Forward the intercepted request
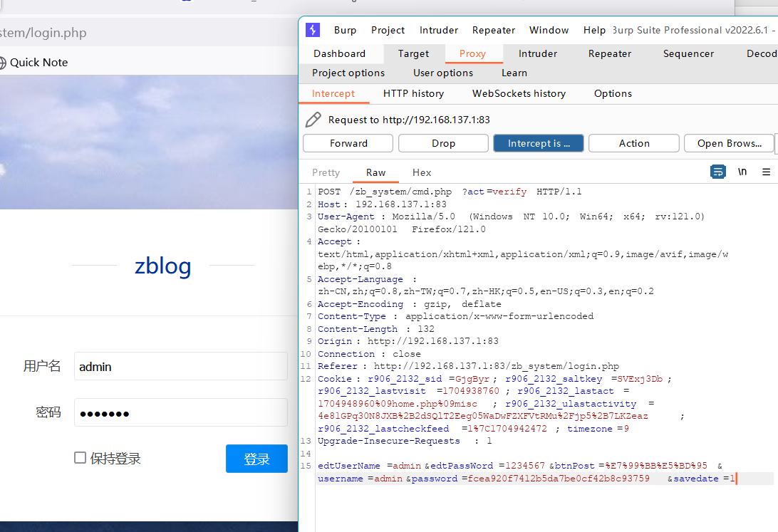 click(x=348, y=143)
